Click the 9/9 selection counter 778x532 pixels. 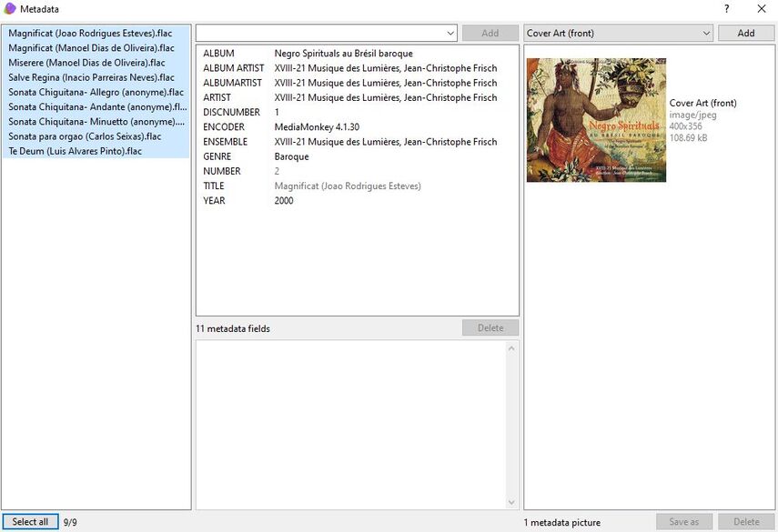click(70, 522)
